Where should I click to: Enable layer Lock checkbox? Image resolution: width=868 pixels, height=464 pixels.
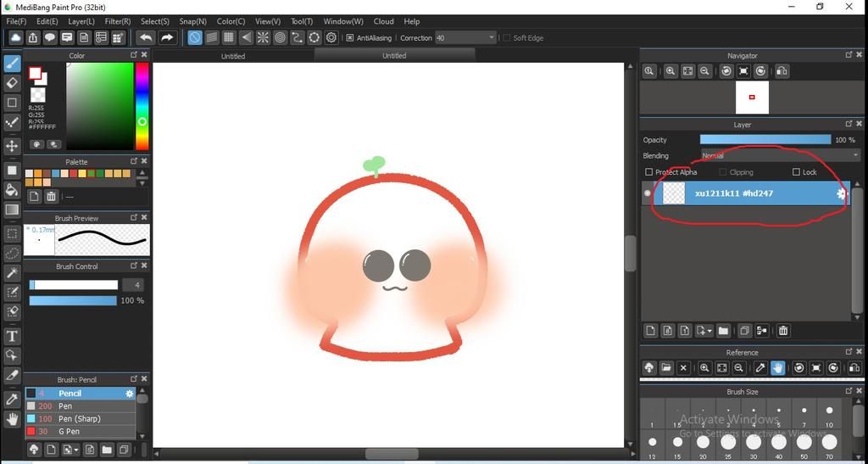coord(796,172)
